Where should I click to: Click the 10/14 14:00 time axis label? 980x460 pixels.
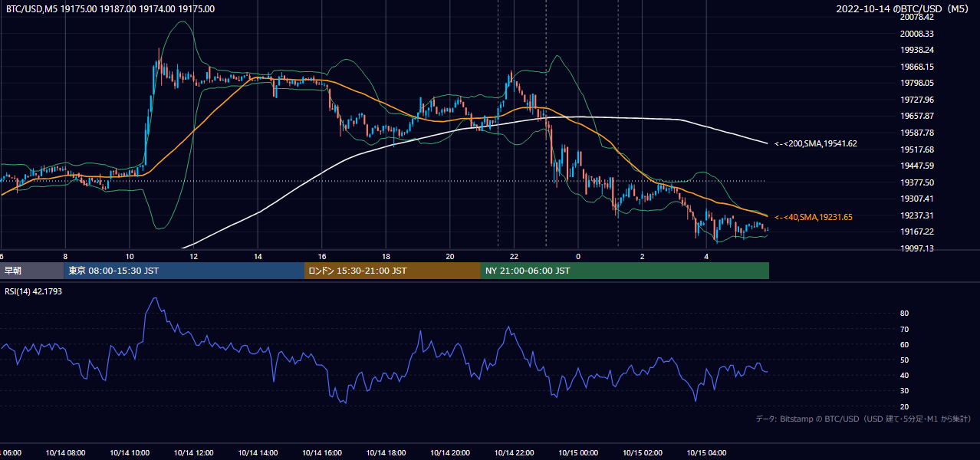[x=258, y=453]
